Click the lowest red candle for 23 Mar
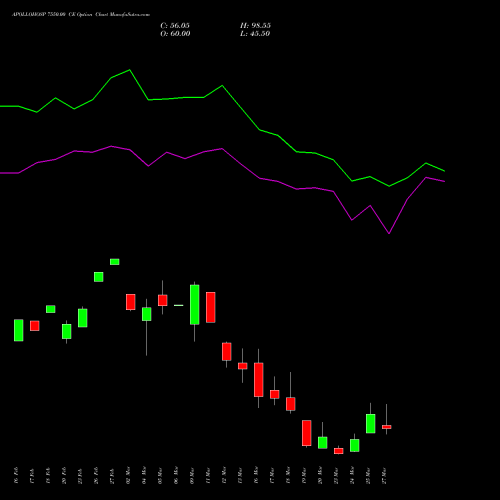 tap(339, 451)
